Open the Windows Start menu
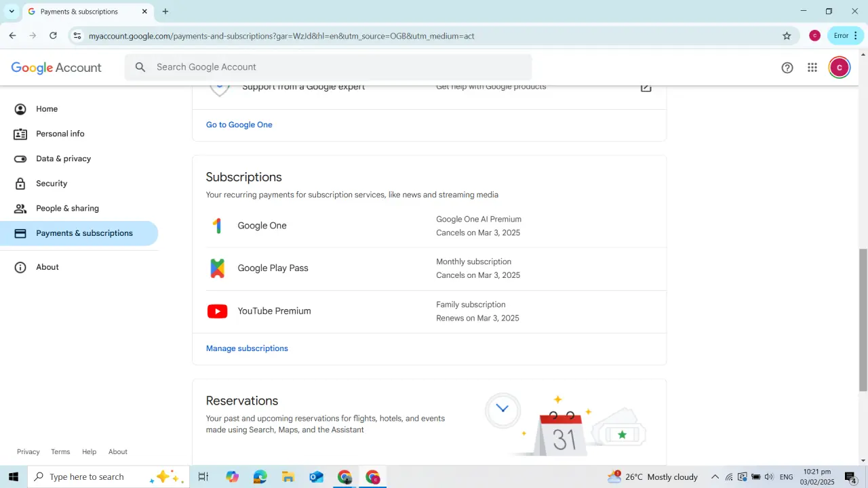The width and height of the screenshot is (868, 488). click(x=13, y=477)
